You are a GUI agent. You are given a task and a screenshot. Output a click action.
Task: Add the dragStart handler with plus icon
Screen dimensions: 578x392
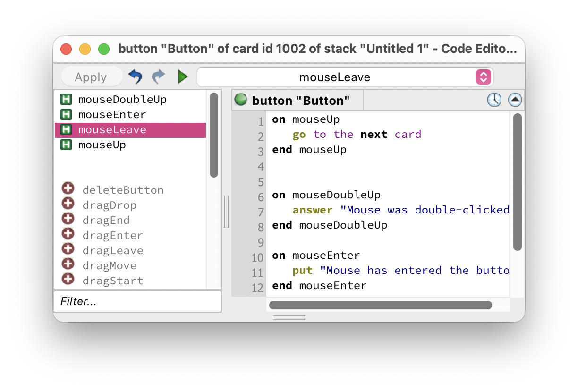[x=68, y=279]
